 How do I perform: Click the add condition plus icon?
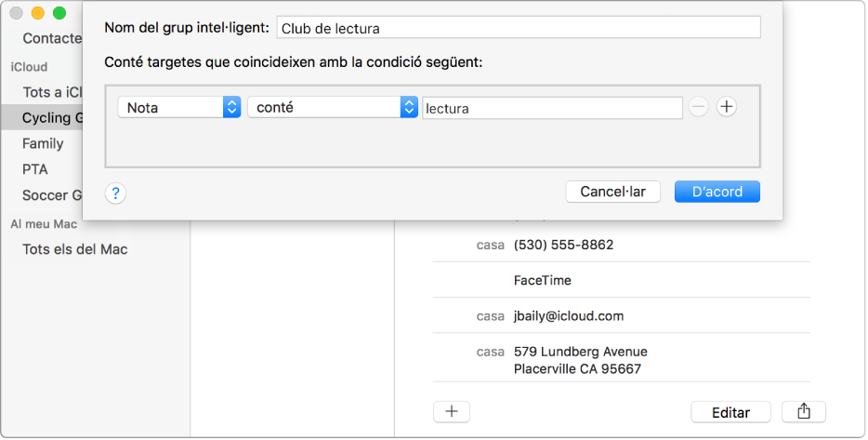coord(727,107)
